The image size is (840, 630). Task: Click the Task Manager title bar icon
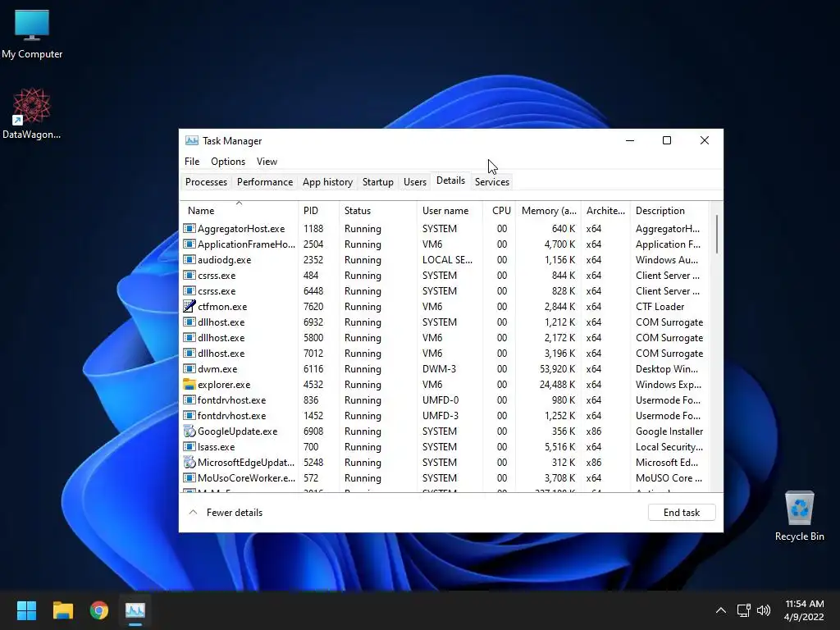(192, 140)
